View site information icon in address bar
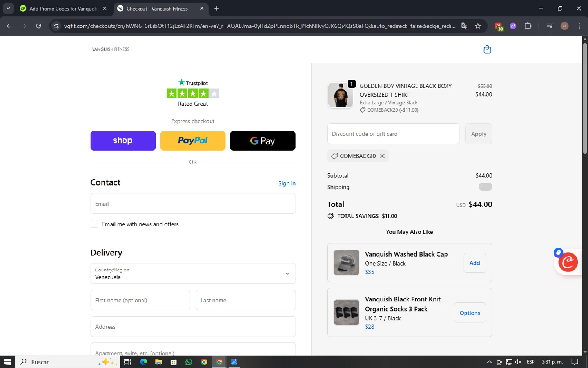 click(56, 26)
